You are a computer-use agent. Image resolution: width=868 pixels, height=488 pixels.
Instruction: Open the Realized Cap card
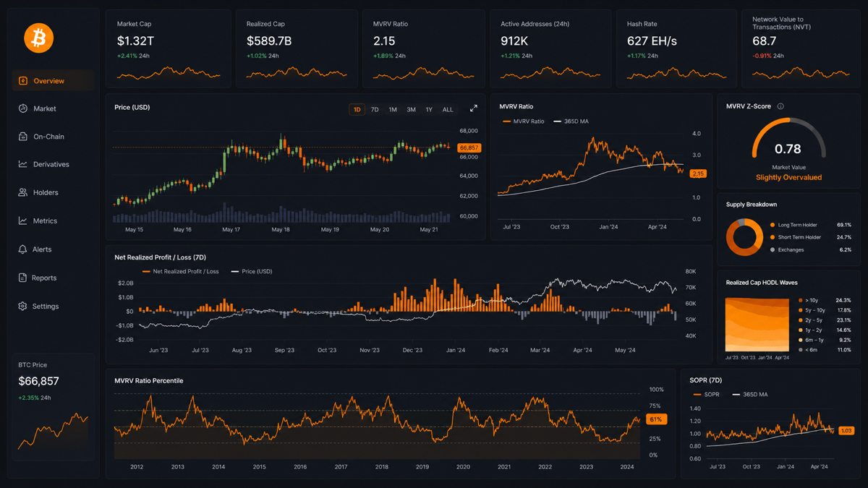(296, 48)
